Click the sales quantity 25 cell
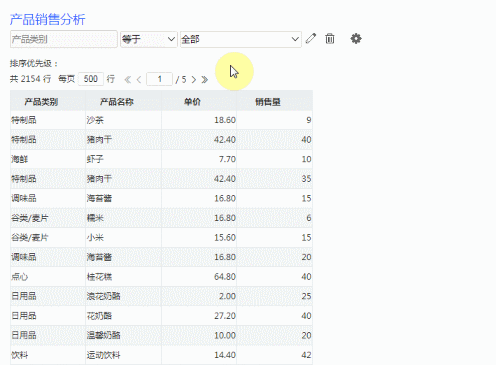The height and width of the screenshot is (365, 496). 274,296
